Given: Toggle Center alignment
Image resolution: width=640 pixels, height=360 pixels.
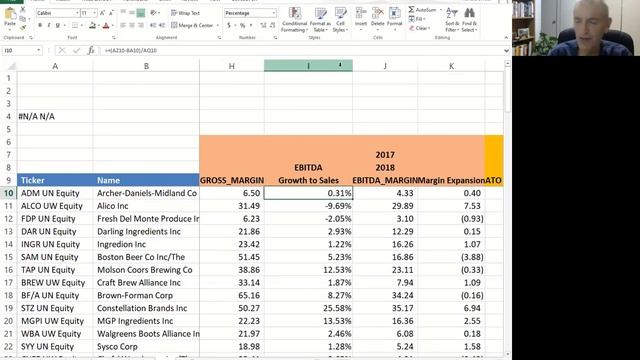Looking at the screenshot, I should tap(132, 25).
